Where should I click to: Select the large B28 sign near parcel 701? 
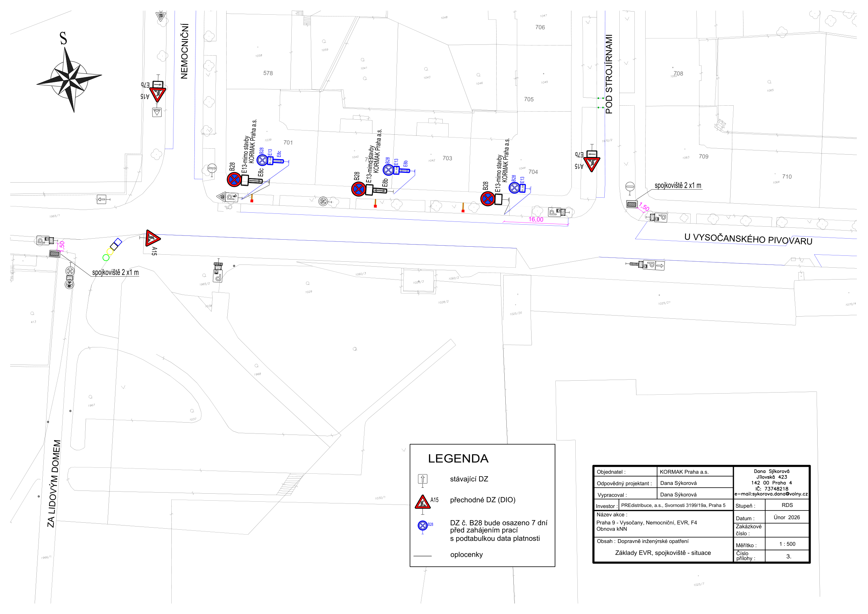click(x=234, y=179)
